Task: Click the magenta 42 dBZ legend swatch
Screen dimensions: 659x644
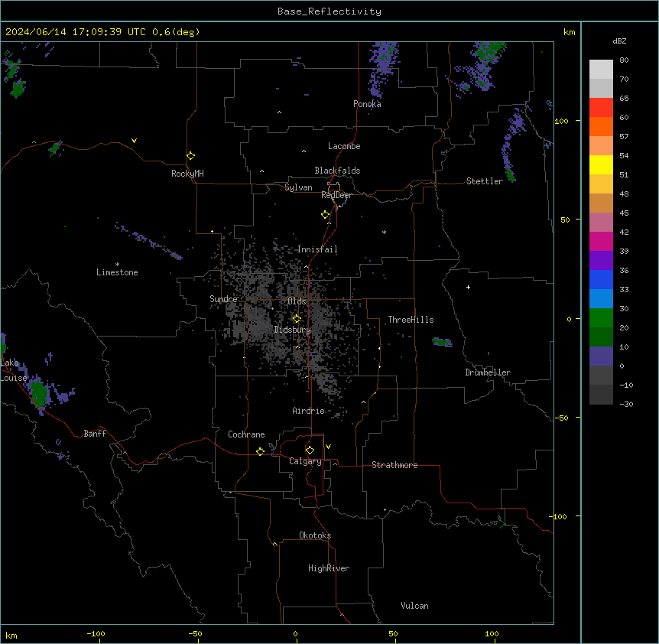Action: tap(601, 241)
